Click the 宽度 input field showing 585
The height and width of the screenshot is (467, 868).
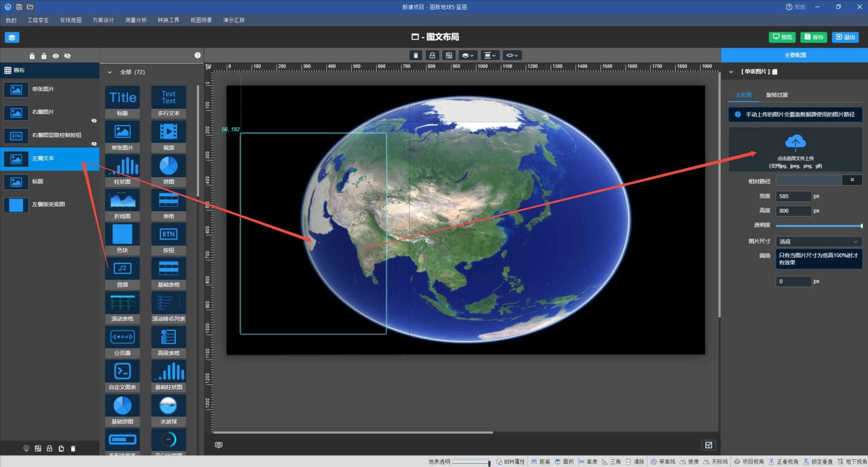(794, 196)
